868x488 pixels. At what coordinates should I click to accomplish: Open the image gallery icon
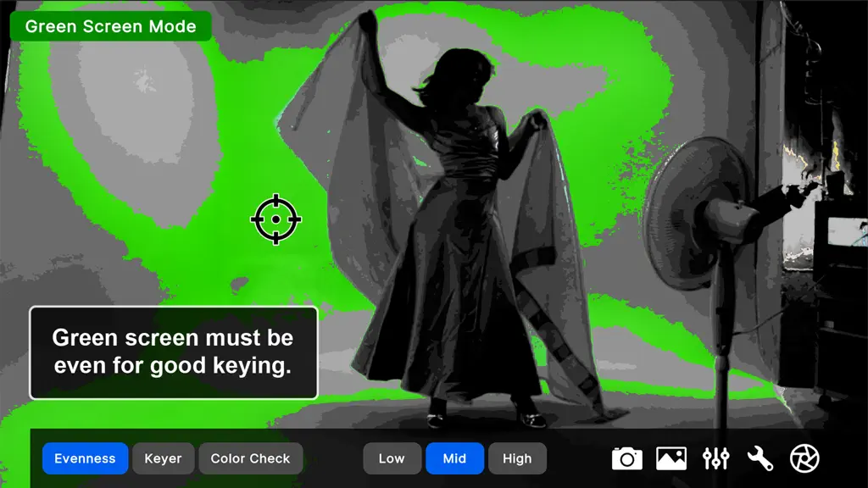671,458
